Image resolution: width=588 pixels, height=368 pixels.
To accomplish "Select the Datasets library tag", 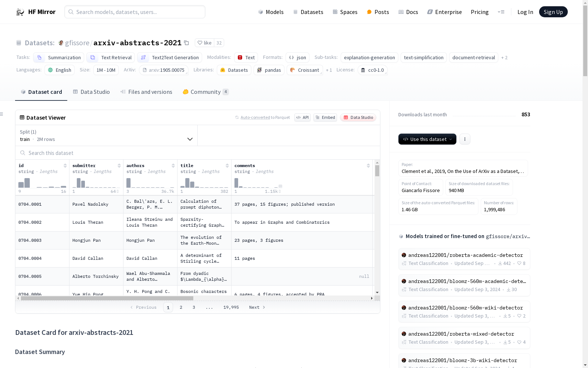I will 234,70.
